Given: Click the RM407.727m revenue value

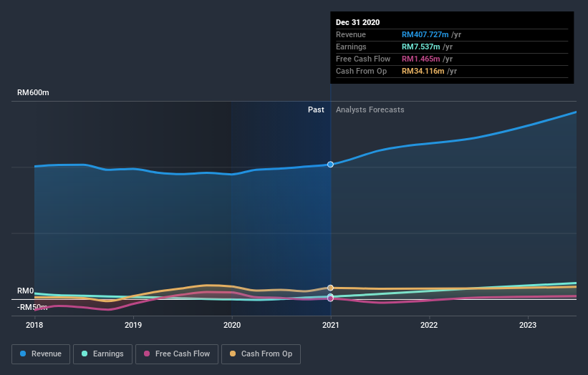Looking at the screenshot, I should 425,34.
